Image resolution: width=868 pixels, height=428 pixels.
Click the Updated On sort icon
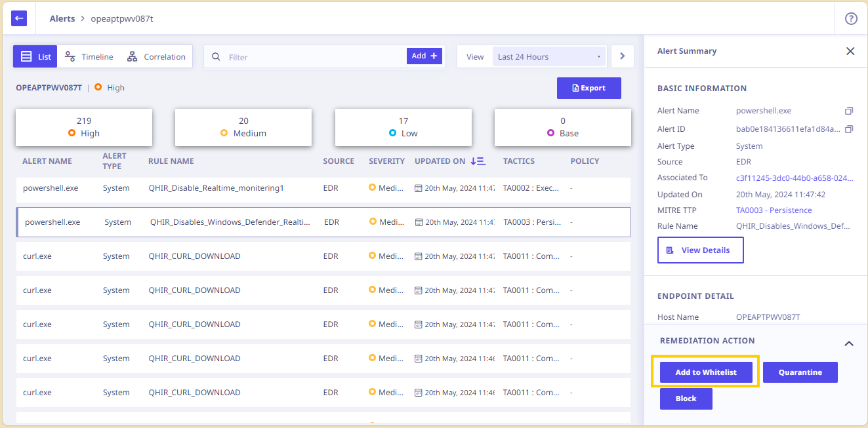pos(478,161)
